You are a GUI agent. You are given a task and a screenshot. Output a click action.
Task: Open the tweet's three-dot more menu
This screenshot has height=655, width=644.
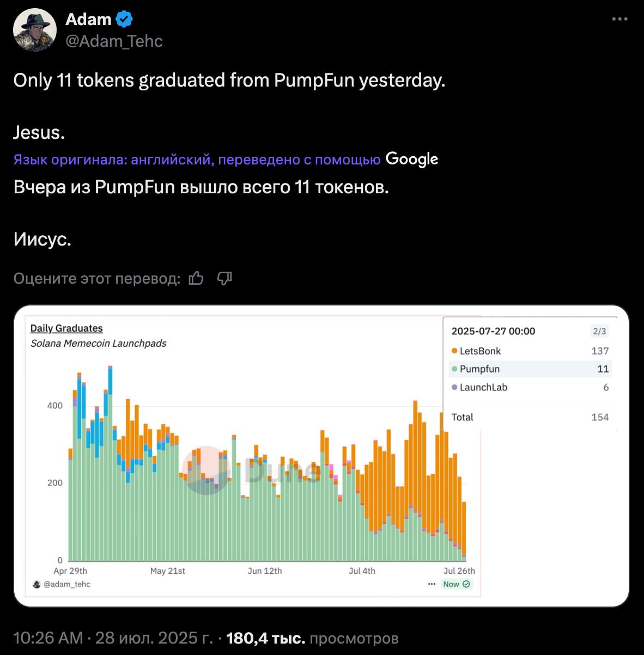(619, 19)
